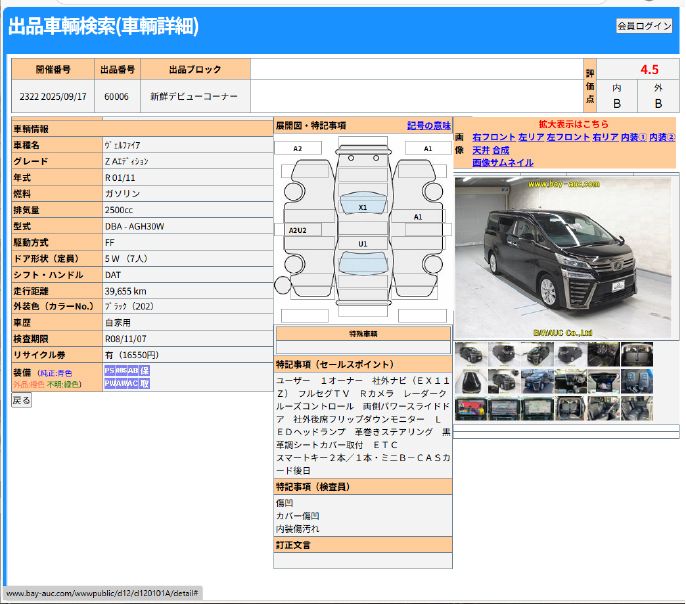Open the 内装① interior image link
The image size is (686, 604).
pos(633,137)
